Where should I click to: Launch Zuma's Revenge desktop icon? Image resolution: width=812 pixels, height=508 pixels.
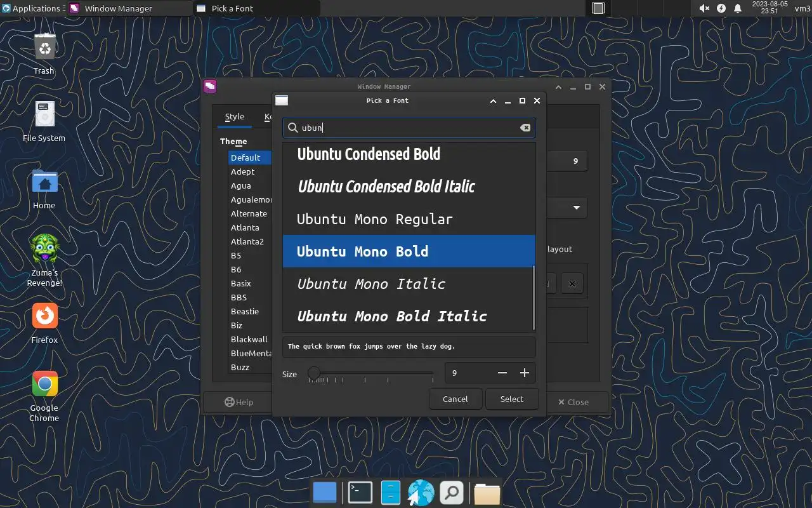[x=44, y=260]
